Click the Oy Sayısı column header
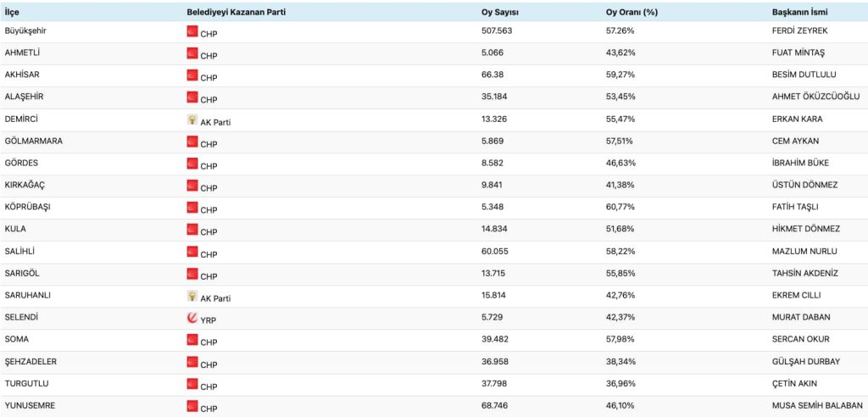Viewport: 868px width, 417px height. (500, 11)
